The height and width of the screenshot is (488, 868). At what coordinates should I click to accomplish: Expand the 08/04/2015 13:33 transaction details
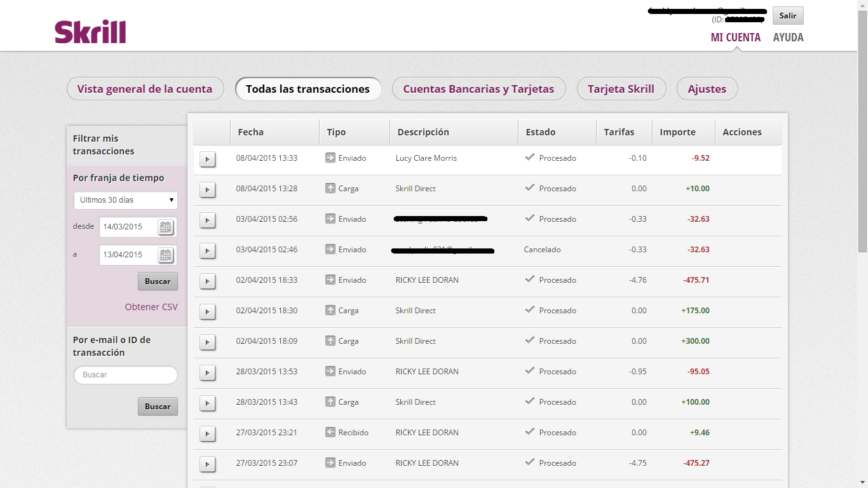coord(208,159)
